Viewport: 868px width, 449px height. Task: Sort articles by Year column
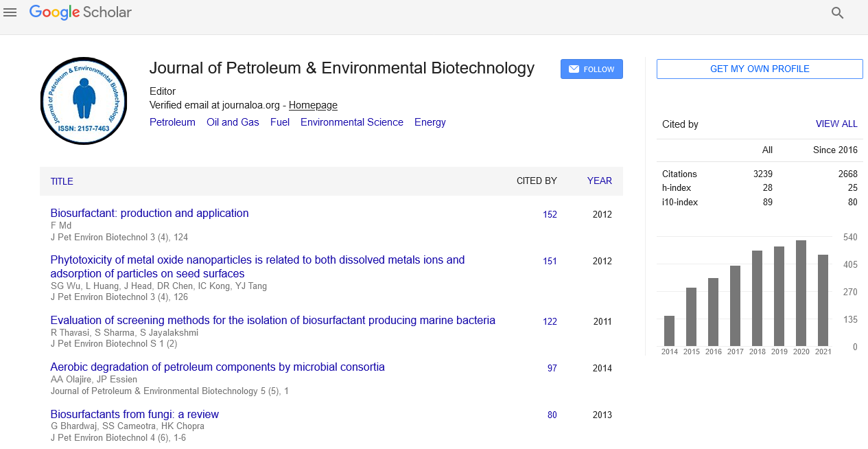599,181
